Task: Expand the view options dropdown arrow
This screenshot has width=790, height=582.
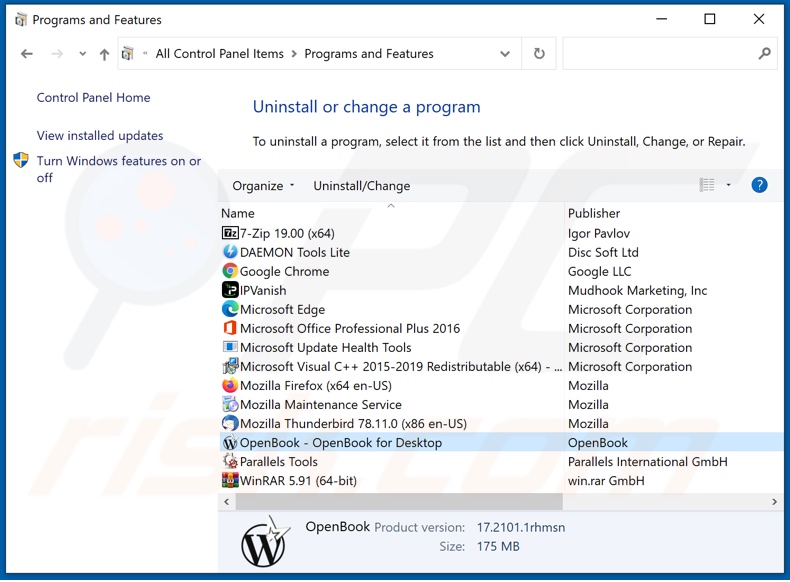Action: (x=728, y=185)
